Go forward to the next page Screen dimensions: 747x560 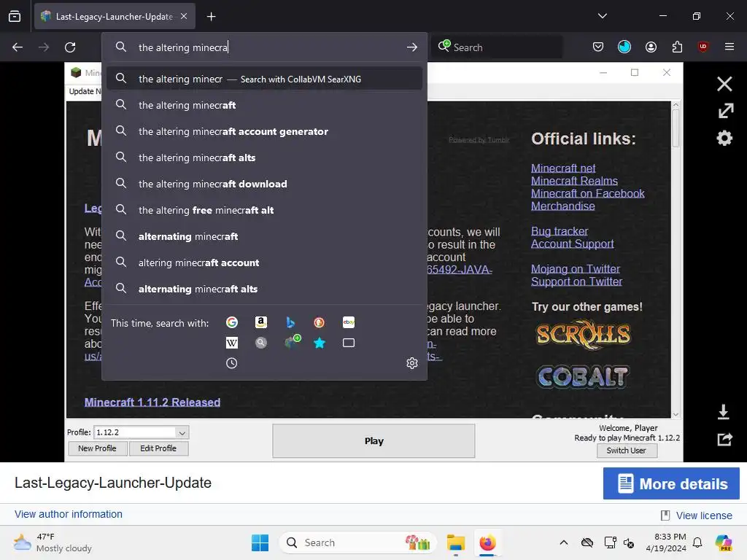[44, 47]
